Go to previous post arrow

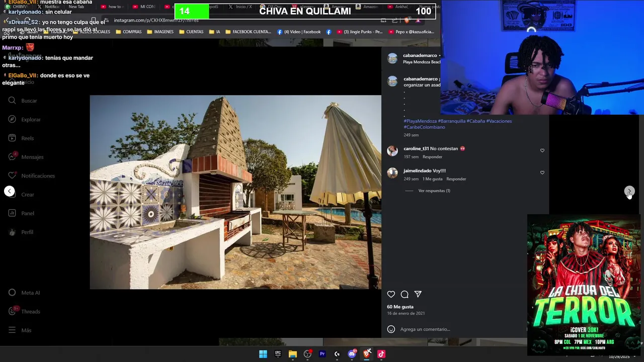click(x=10, y=191)
